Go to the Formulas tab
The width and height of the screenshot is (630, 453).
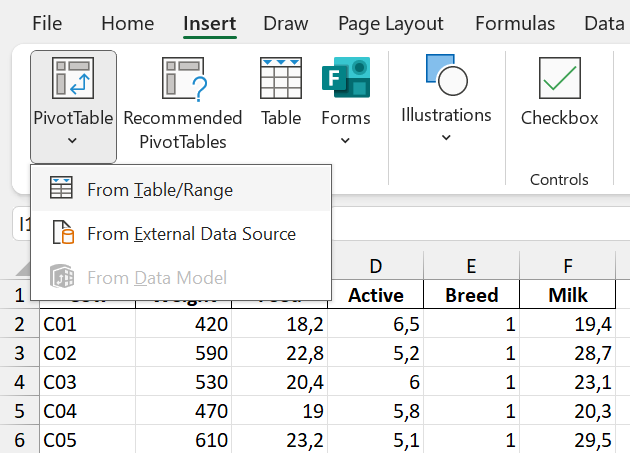(x=515, y=23)
